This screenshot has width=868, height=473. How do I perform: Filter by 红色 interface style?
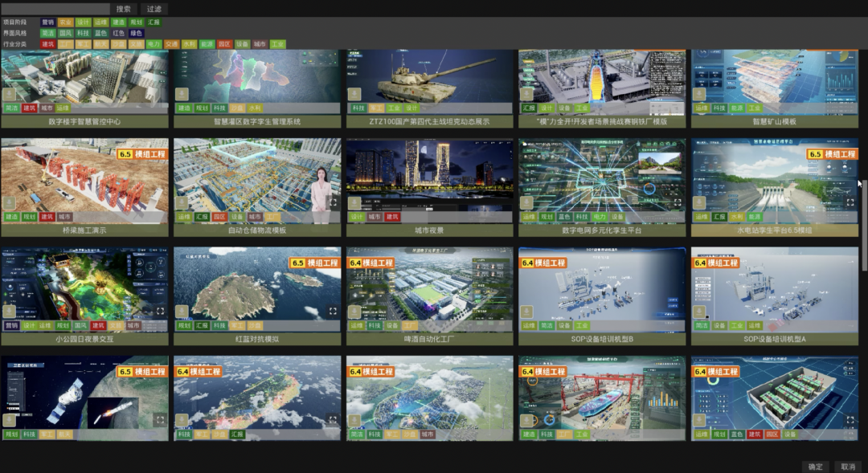click(118, 33)
